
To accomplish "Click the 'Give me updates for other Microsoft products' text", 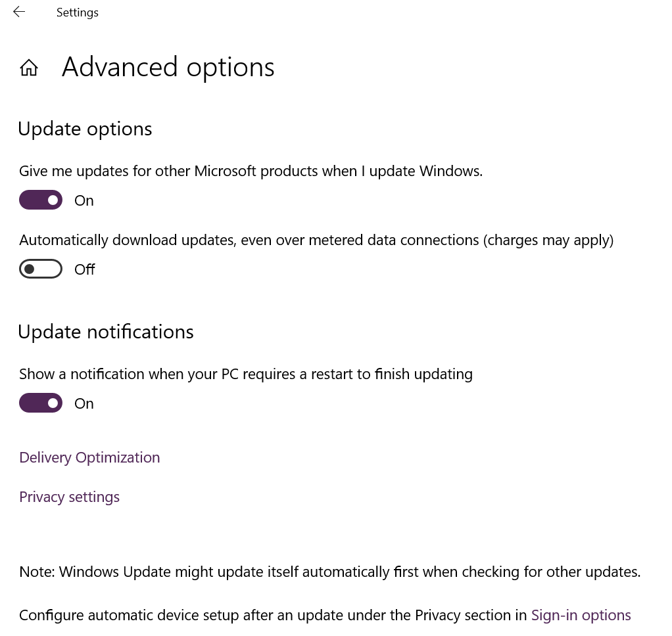I will (251, 171).
